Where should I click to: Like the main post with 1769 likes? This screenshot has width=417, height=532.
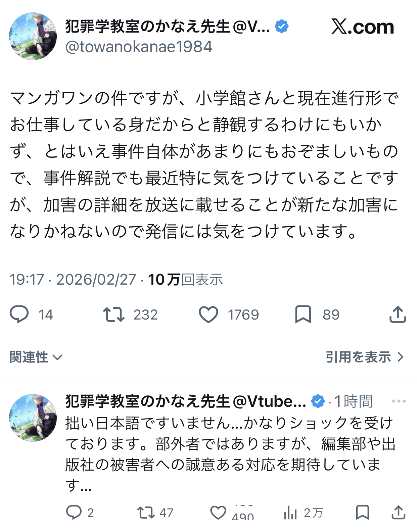click(208, 315)
